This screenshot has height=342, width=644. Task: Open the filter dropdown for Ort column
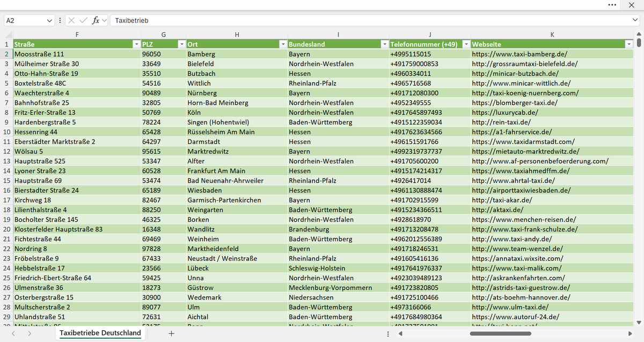(x=282, y=44)
